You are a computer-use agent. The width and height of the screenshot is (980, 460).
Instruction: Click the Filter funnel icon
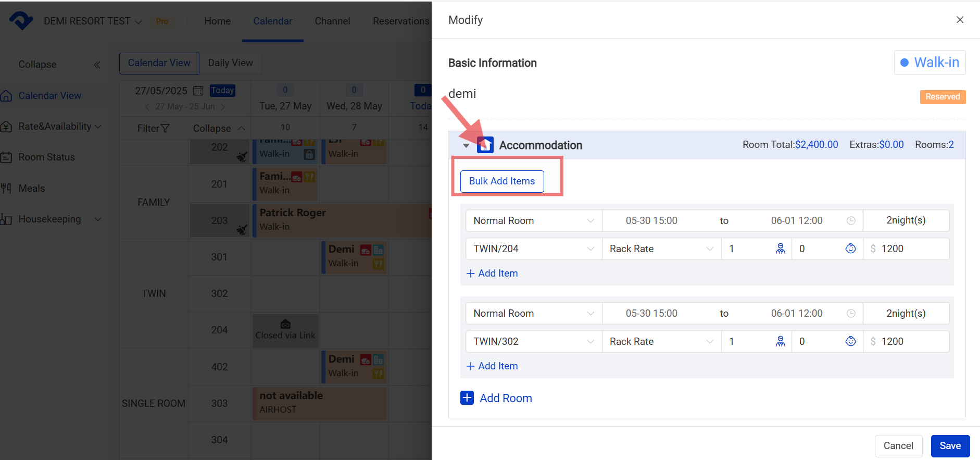(165, 129)
